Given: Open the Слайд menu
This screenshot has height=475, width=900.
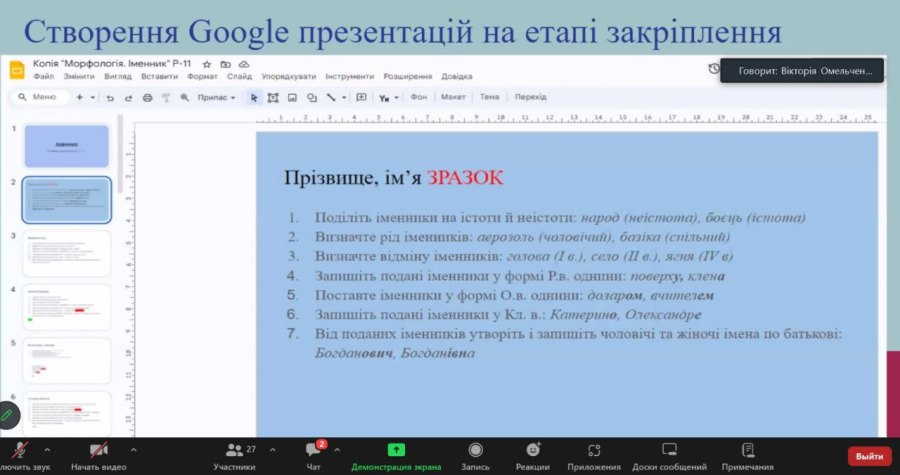Looking at the screenshot, I should (239, 76).
